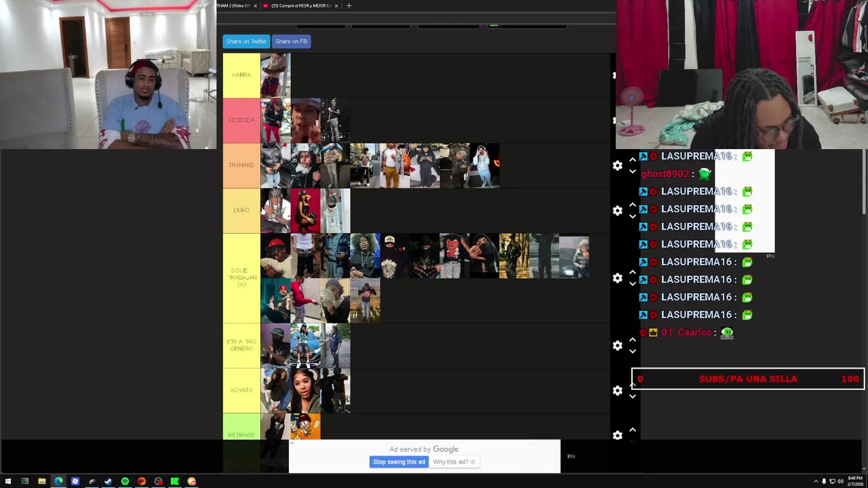Screen dimensions: 868x488
Task: Move TRYHARD row down with arrow
Action: click(633, 171)
